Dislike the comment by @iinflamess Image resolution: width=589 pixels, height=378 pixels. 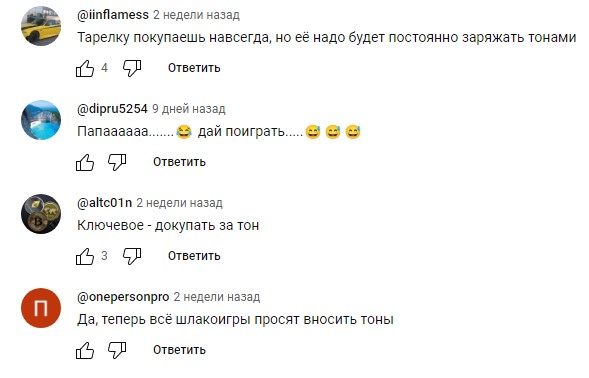coord(132,68)
